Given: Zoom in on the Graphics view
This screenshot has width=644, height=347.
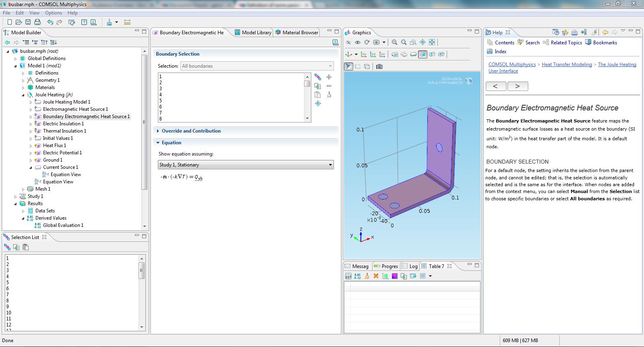Looking at the screenshot, I should tap(395, 42).
